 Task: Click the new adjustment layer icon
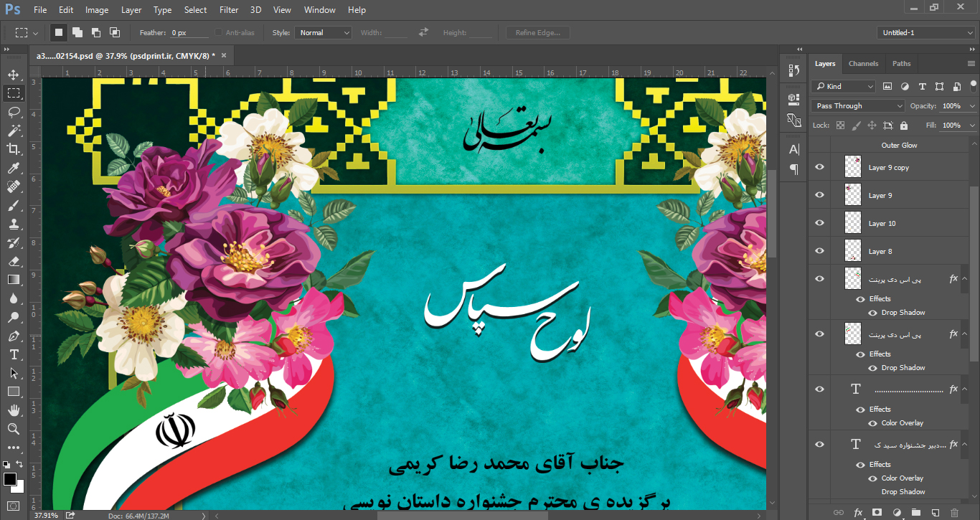click(896, 513)
